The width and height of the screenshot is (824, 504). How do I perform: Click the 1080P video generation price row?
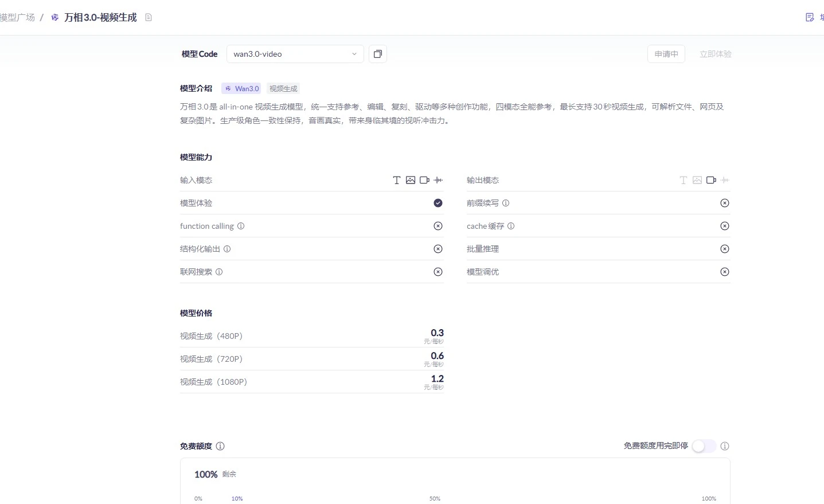tap(312, 382)
